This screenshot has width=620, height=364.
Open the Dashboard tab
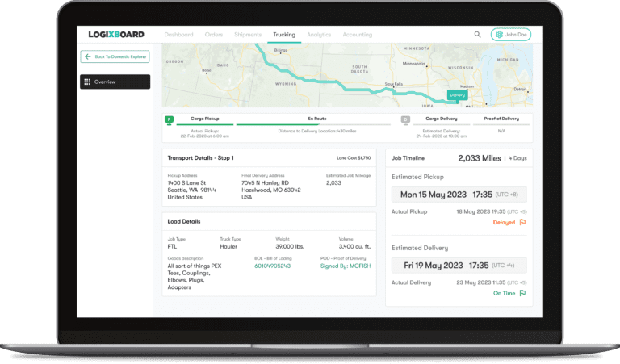(178, 35)
